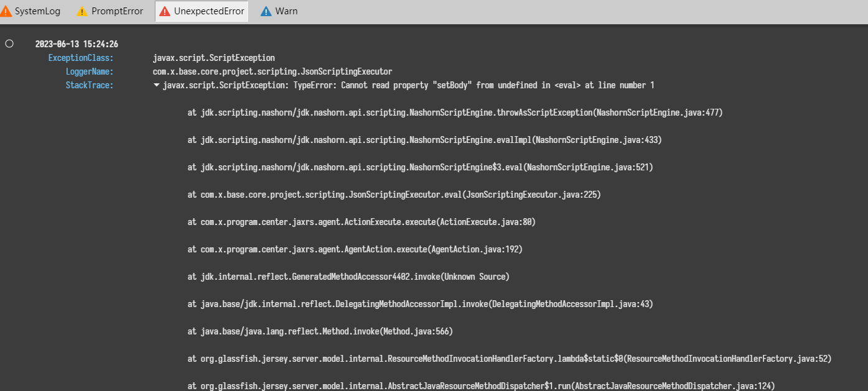Show the Warn log tab
868x391 pixels.
[x=287, y=11]
